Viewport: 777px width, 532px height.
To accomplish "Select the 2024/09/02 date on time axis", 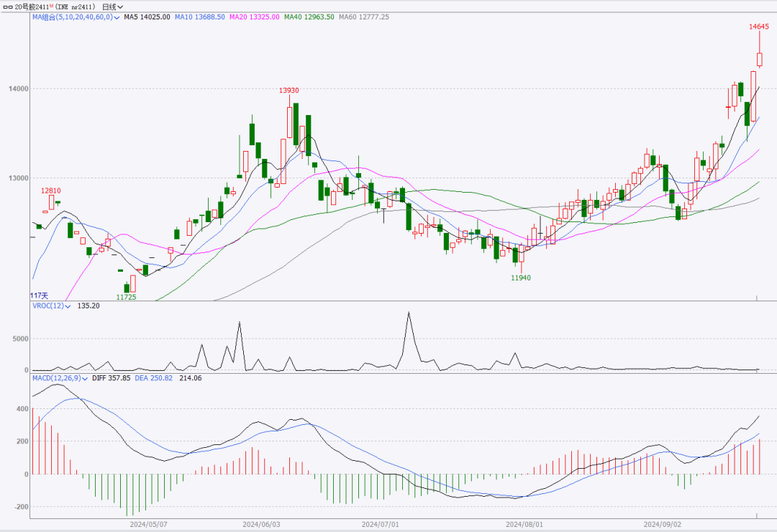I will [x=660, y=525].
